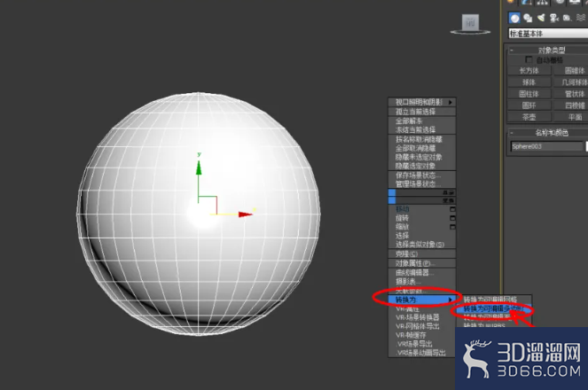
Task: Choose 按名称取消隐藏 in context menu
Action: (422, 139)
